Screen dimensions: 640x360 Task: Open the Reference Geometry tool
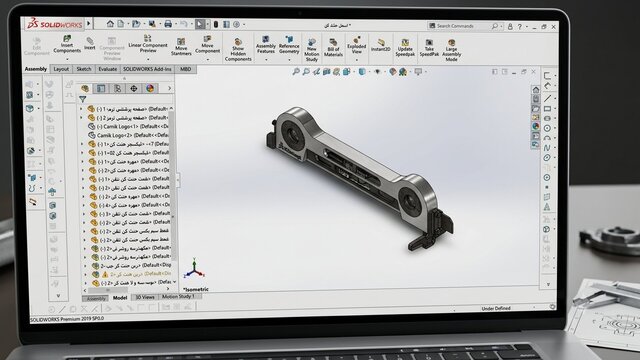coord(289,44)
